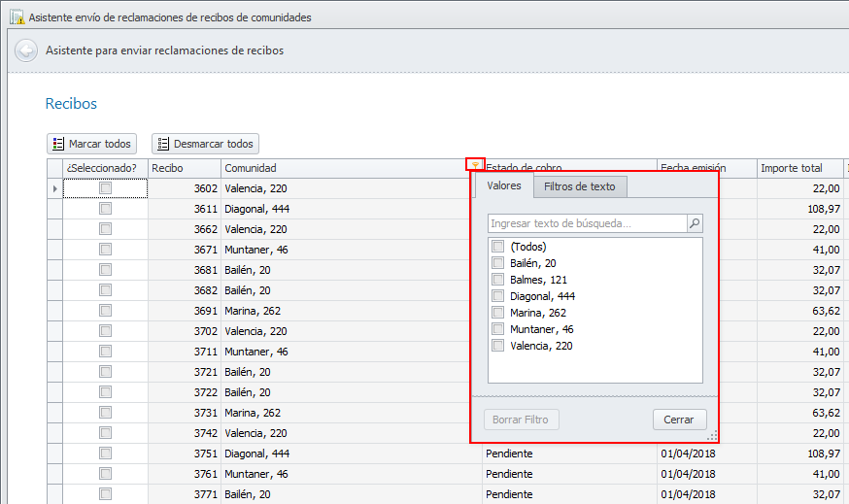Close the filter popup with Cerrar
This screenshot has width=849, height=504.
click(x=679, y=420)
